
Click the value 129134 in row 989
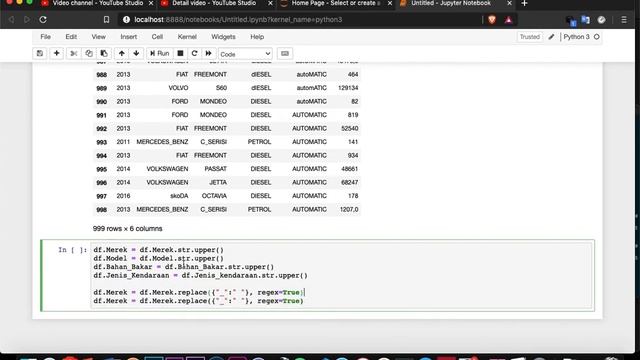point(348,88)
